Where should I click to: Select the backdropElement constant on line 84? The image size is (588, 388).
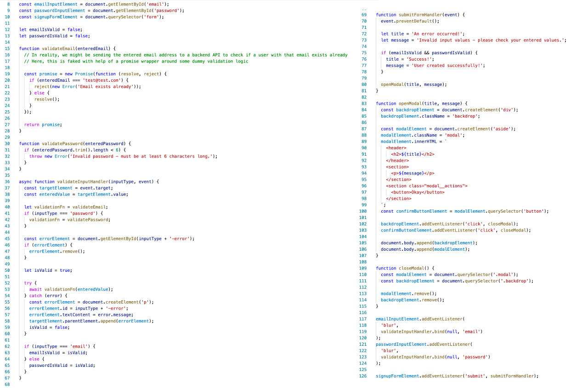tap(414, 109)
